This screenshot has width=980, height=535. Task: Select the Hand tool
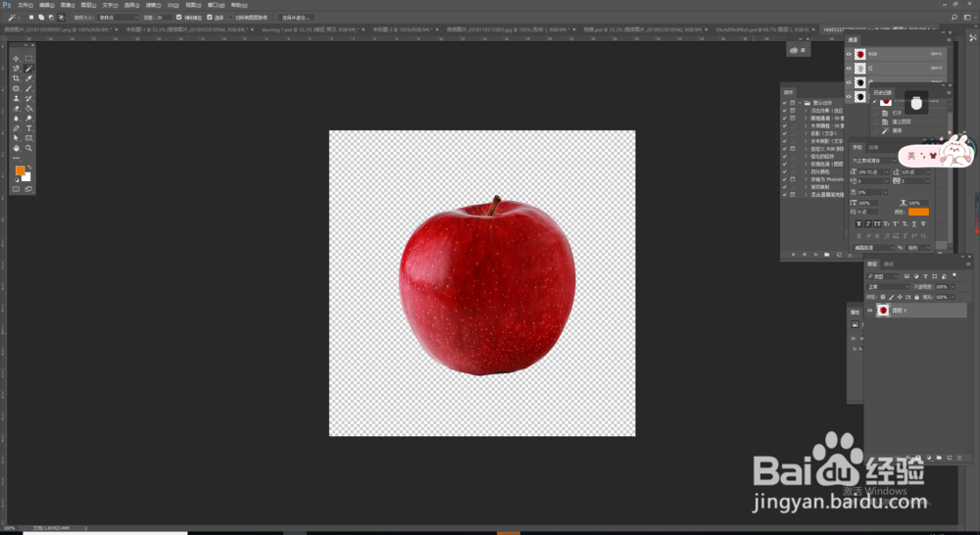[x=17, y=148]
